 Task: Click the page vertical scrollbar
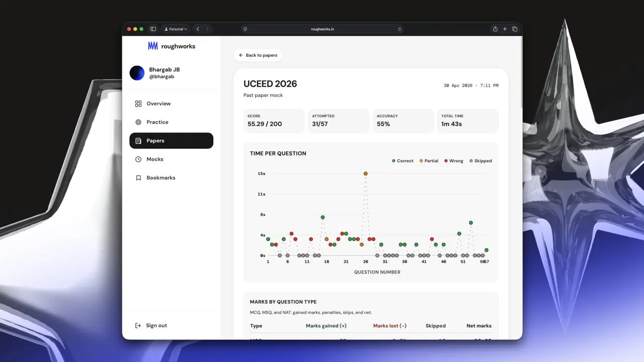click(x=521, y=73)
